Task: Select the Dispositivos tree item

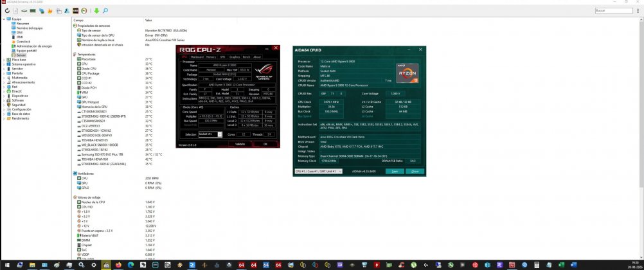Action: [20, 96]
